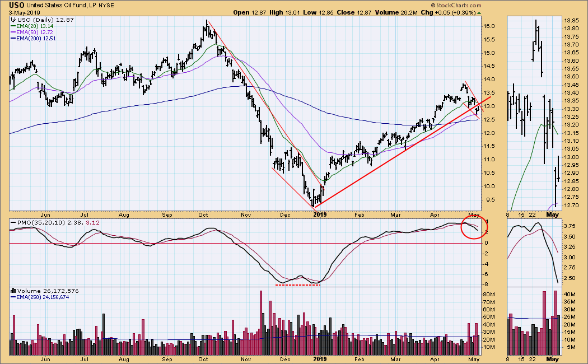Image resolution: width=588 pixels, height=364 pixels.
Task: Click the Close 12.87 value in the header
Action: click(x=354, y=12)
